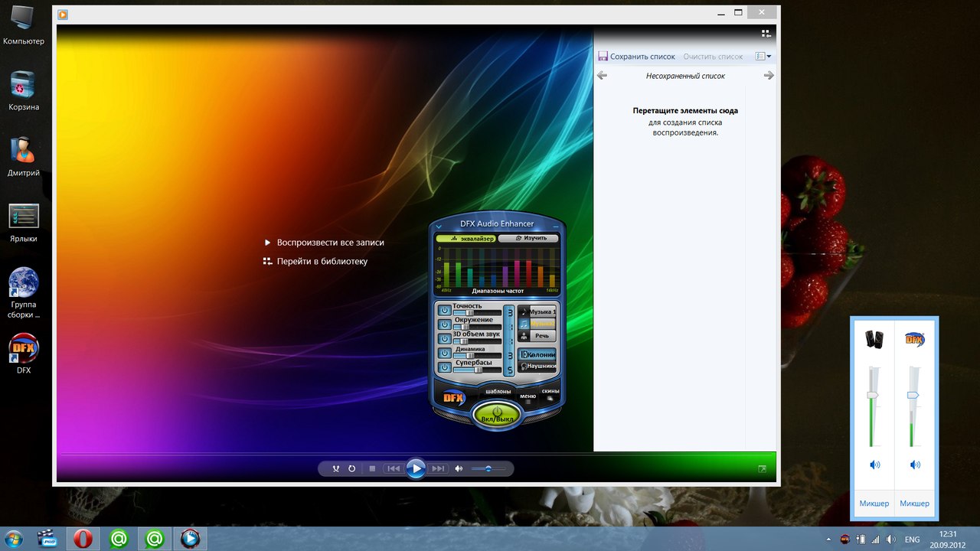Switch to Library view icon
Screen dimensions: 980x551
766,34
